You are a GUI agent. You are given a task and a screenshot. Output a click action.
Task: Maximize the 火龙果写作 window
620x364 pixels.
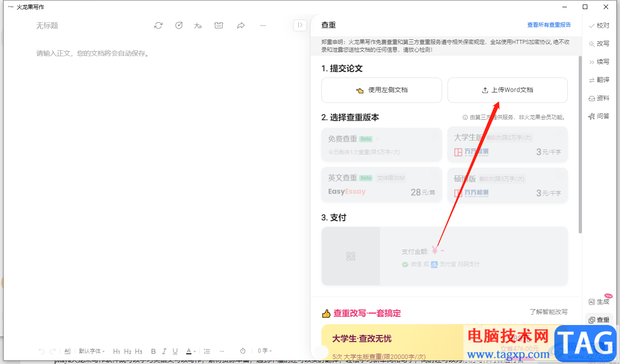click(585, 7)
